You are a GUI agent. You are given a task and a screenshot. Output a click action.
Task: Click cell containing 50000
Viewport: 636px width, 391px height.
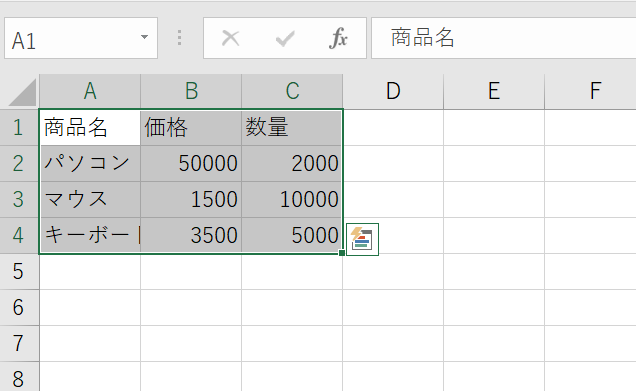(191, 163)
